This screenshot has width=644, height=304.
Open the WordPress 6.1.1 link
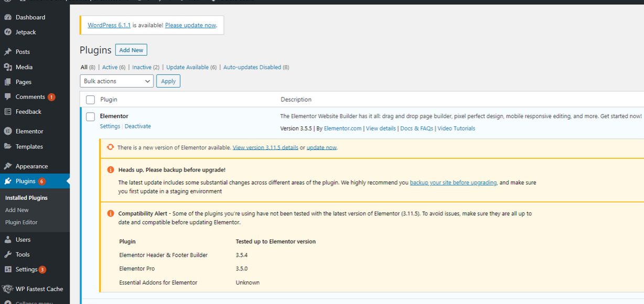point(109,25)
